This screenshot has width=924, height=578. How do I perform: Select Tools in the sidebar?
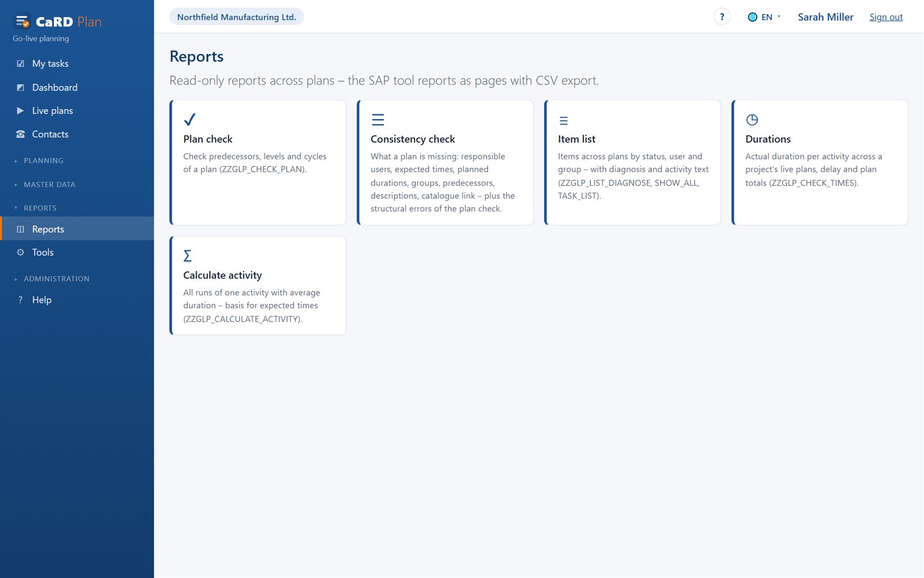click(77, 252)
